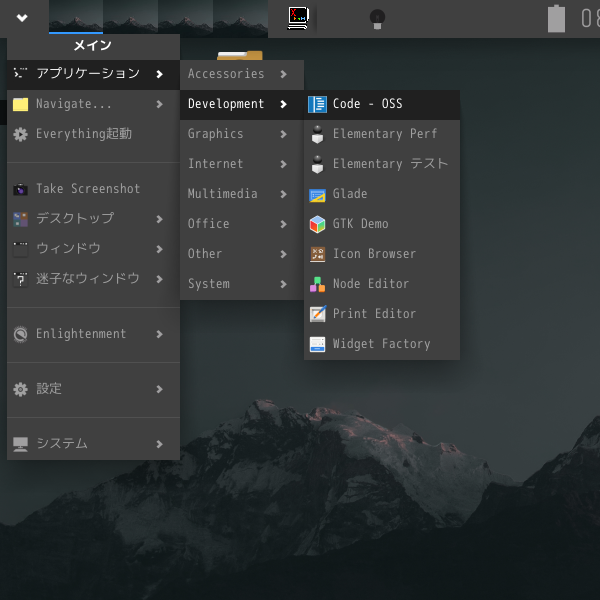Screen dimensions: 600x600
Task: Expand the Office submenu arrow
Action: click(284, 224)
